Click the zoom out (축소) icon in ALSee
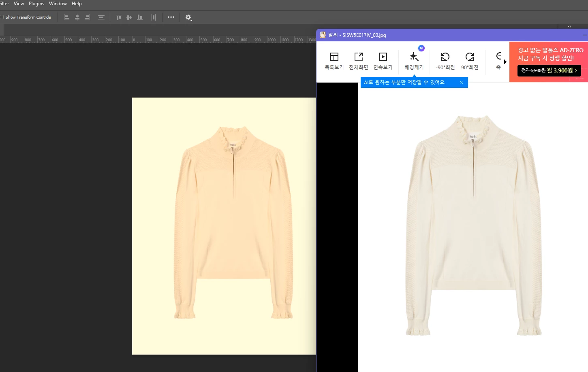588x372 pixels. click(499, 61)
